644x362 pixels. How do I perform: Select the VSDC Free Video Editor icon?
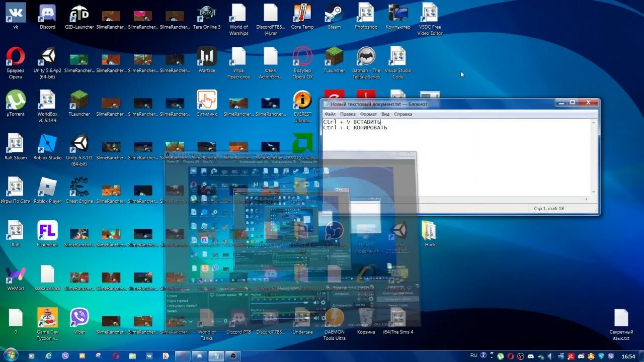coord(430,19)
